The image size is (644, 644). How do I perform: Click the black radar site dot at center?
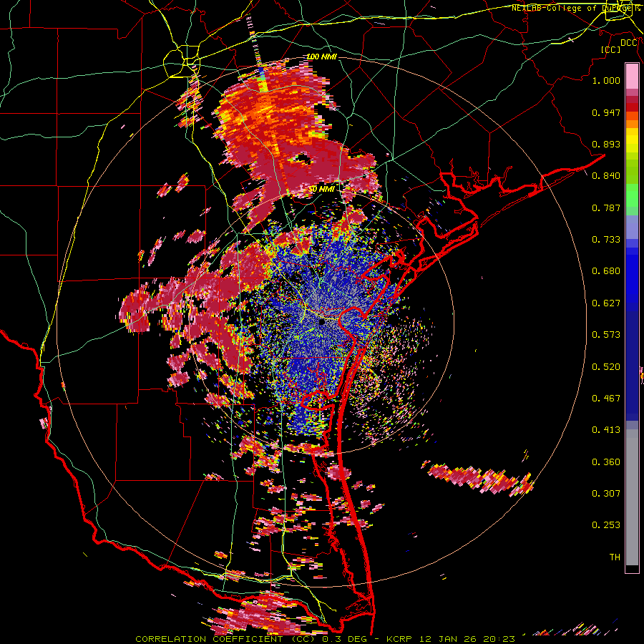click(322, 323)
